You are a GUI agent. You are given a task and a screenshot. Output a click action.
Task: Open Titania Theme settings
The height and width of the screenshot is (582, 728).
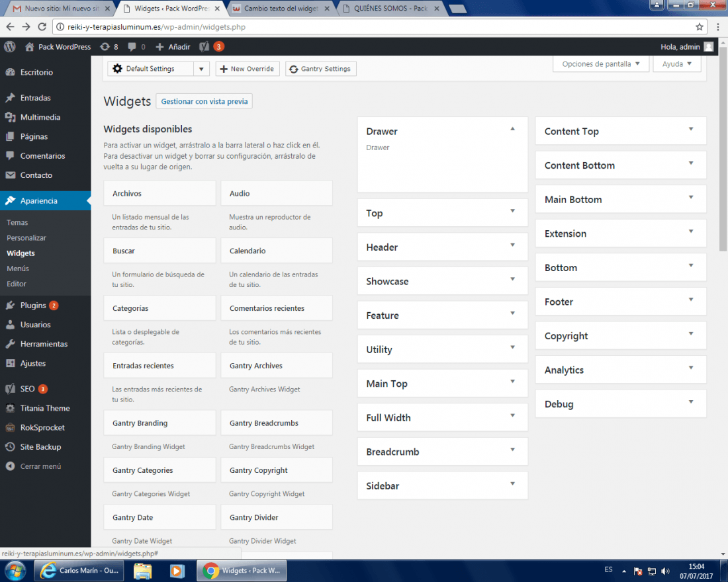click(46, 409)
